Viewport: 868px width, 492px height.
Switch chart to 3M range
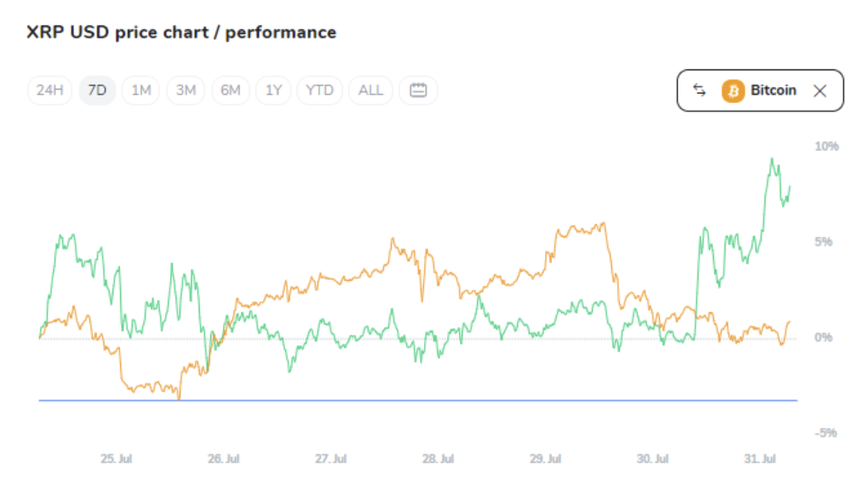click(186, 90)
